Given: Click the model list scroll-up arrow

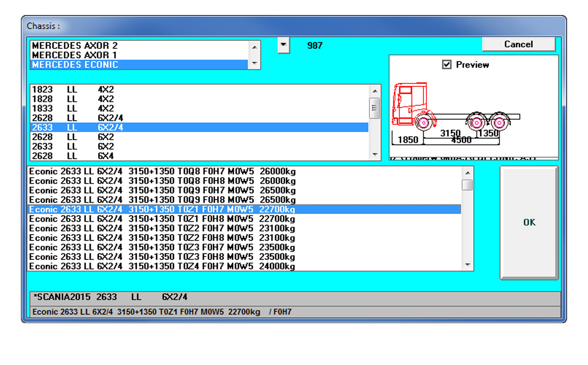Looking at the screenshot, I should [374, 91].
